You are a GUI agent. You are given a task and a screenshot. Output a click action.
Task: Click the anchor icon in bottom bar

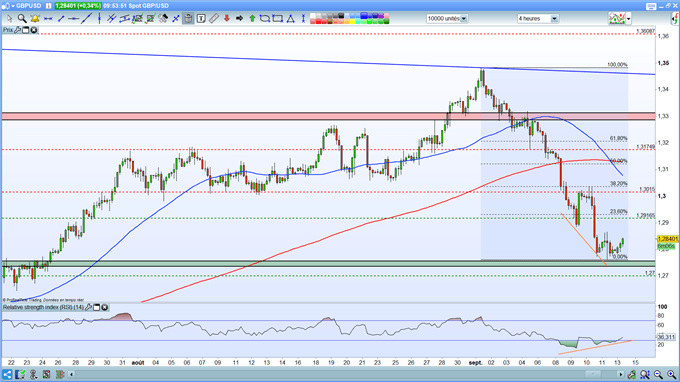33,374
